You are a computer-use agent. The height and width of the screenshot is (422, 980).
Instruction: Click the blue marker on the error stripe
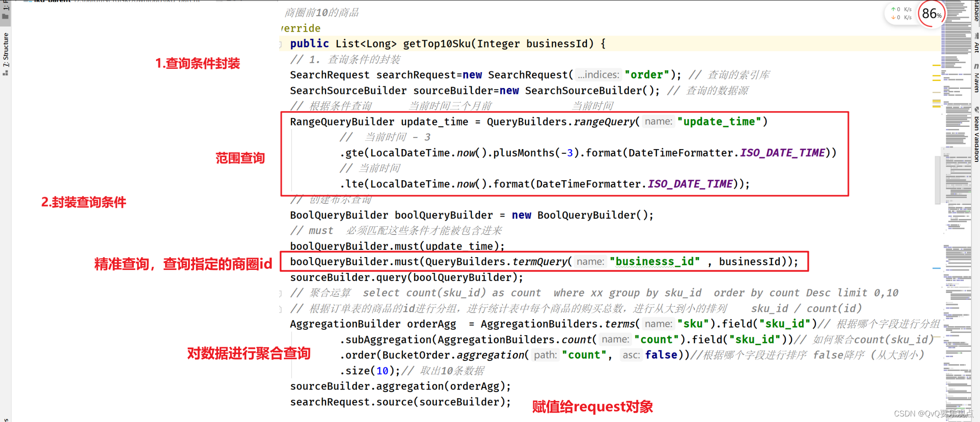click(936, 268)
